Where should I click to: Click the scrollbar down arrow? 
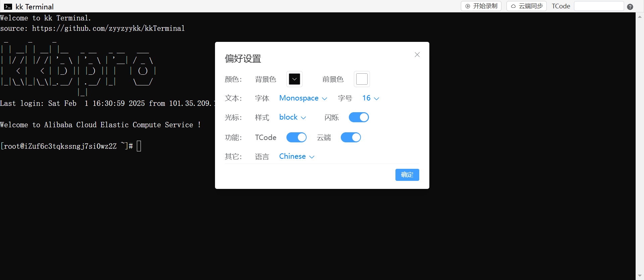(640, 276)
